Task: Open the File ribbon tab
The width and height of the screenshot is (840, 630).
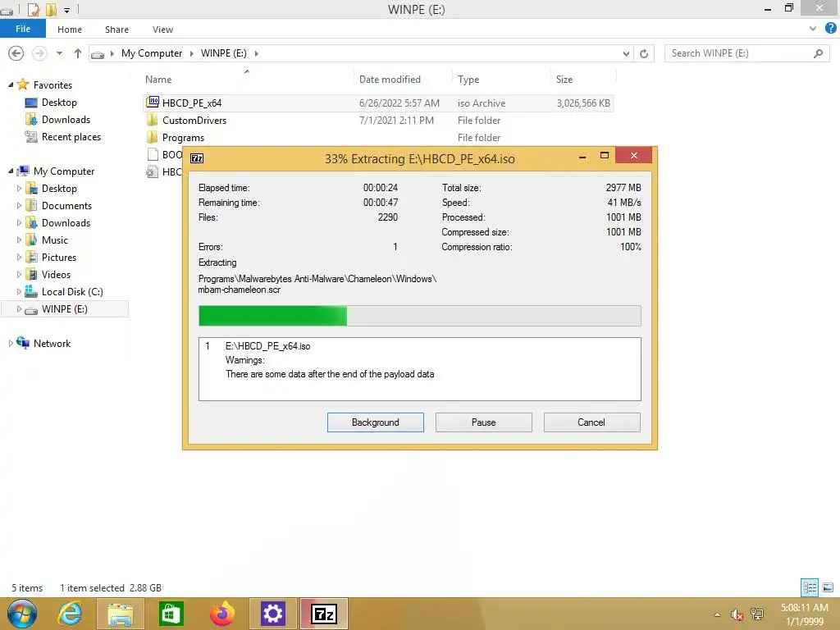Action: tap(23, 29)
